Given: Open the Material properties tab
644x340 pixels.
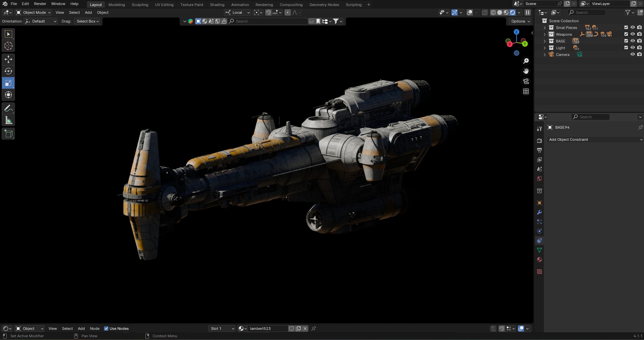Looking at the screenshot, I should [539, 259].
